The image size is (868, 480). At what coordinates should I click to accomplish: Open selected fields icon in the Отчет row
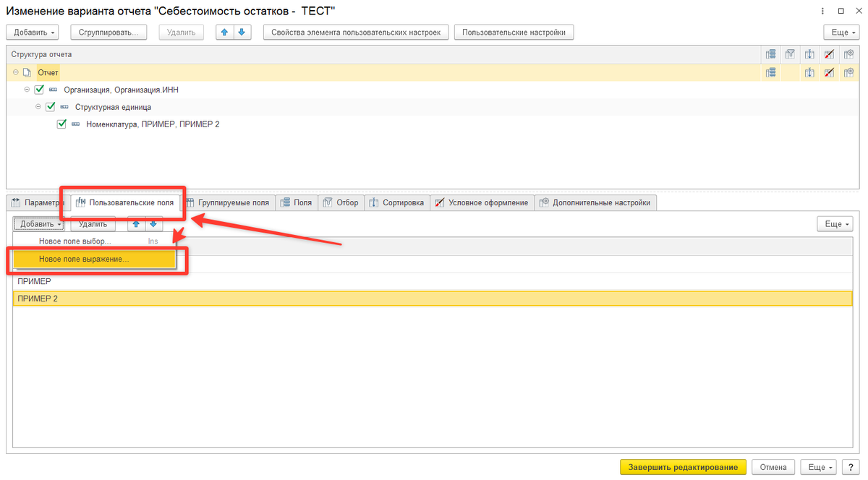(771, 72)
